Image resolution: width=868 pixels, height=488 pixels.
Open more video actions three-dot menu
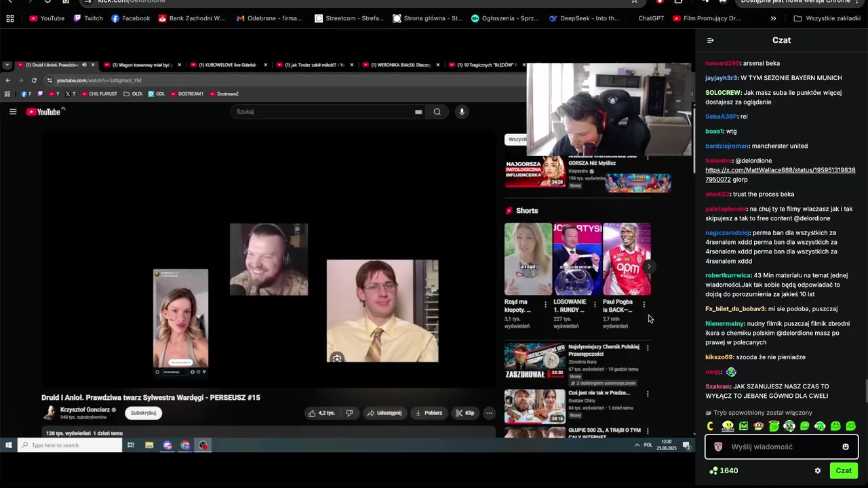tap(489, 413)
